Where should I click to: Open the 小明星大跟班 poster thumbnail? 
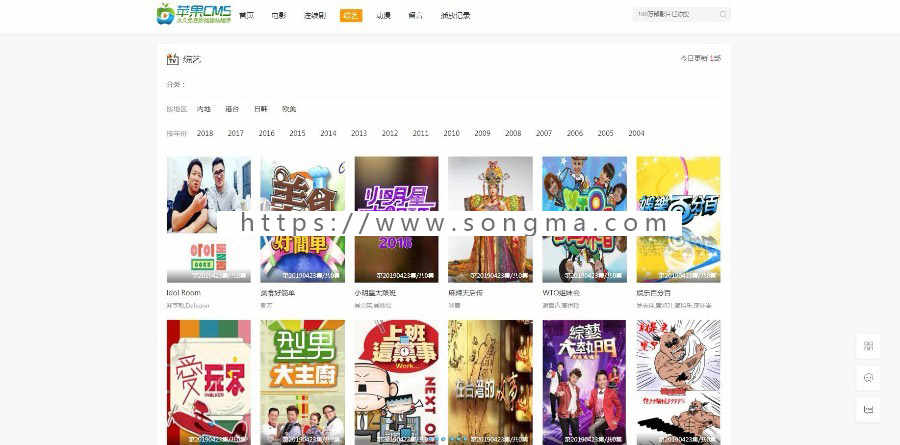pyautogui.click(x=397, y=219)
